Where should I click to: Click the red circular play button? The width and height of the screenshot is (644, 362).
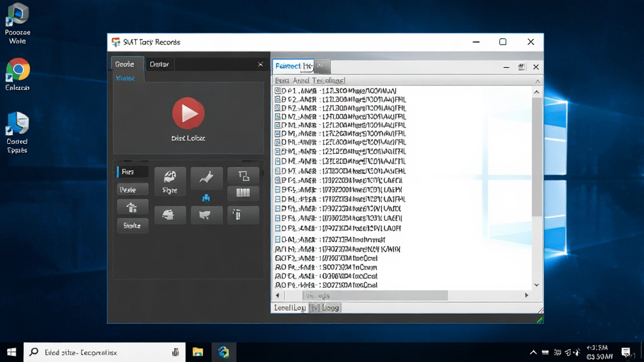click(x=188, y=113)
